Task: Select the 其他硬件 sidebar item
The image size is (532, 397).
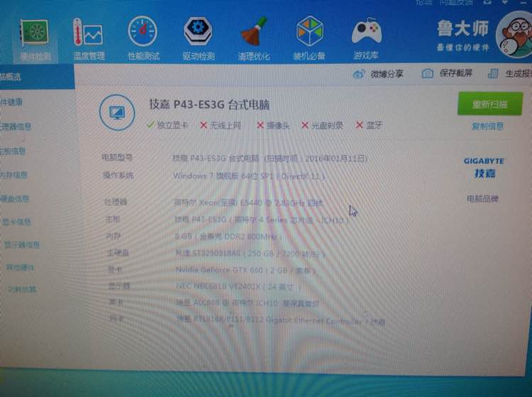Action: [x=21, y=267]
